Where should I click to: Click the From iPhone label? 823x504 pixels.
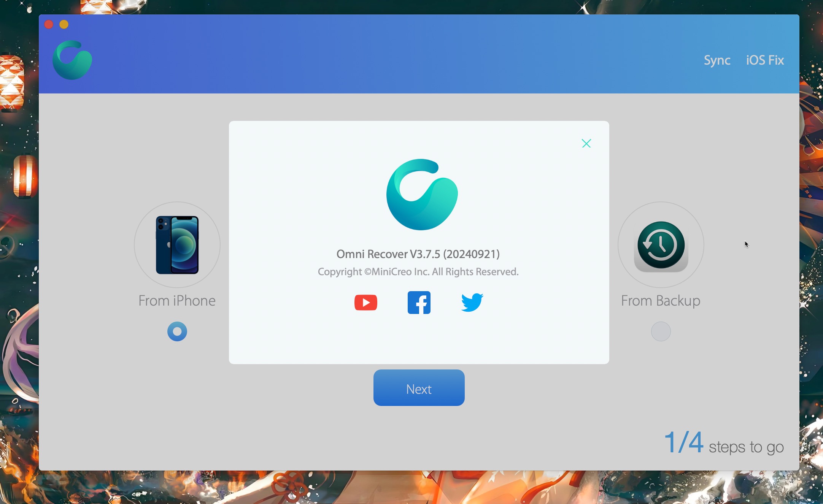(x=177, y=301)
